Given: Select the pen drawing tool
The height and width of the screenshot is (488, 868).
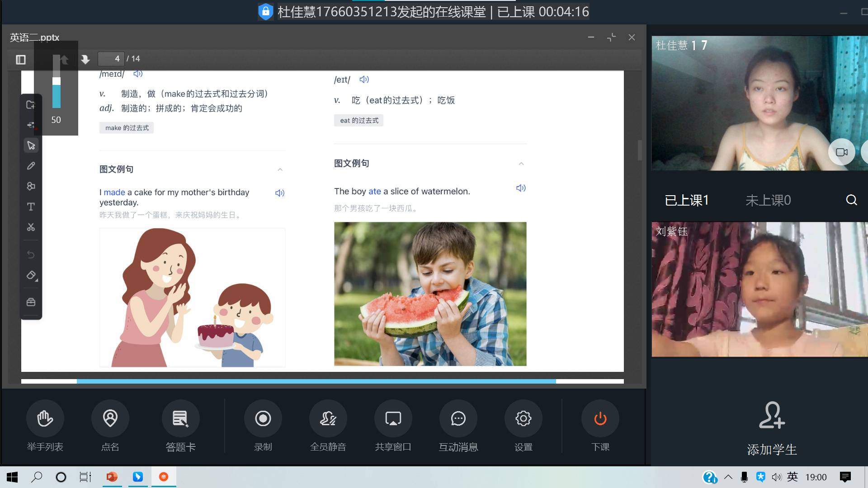Looking at the screenshot, I should pos(31,166).
